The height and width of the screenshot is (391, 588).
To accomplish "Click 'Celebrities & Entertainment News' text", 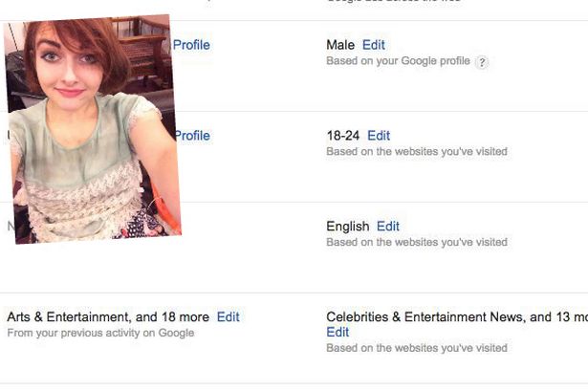I will (x=425, y=317).
